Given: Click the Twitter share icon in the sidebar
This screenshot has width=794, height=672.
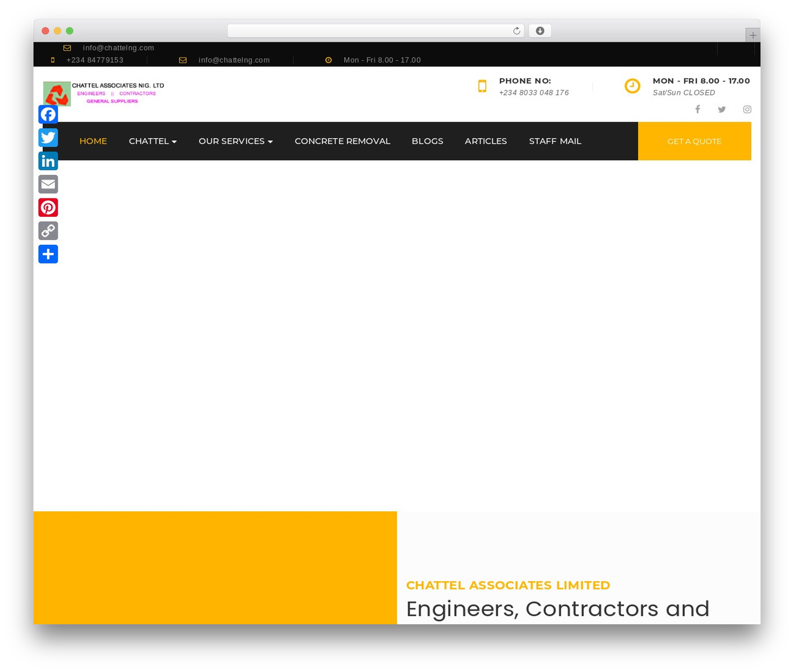Looking at the screenshot, I should (48, 138).
